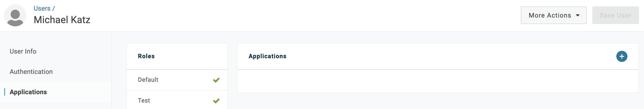Image resolution: width=644 pixels, height=109 pixels.
Task: Toggle the Test role row
Action: tap(177, 100)
